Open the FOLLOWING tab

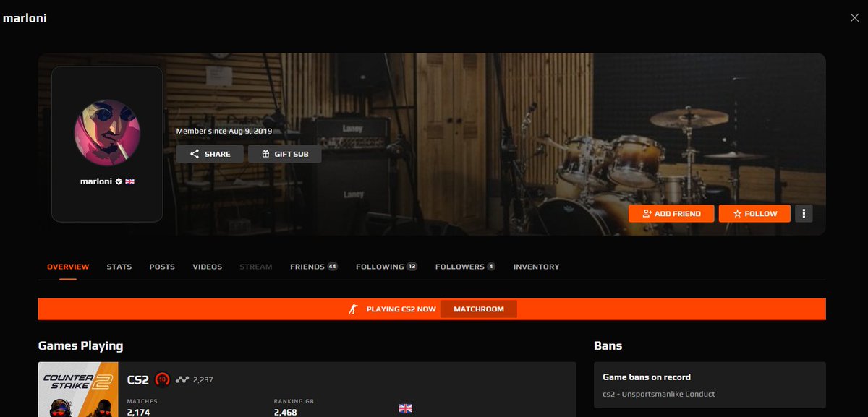coord(386,267)
